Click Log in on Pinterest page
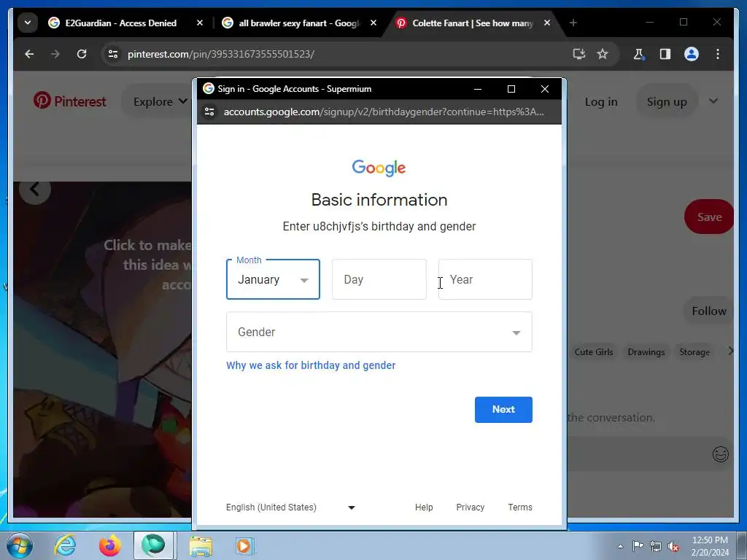The height and width of the screenshot is (560, 747). click(x=601, y=102)
